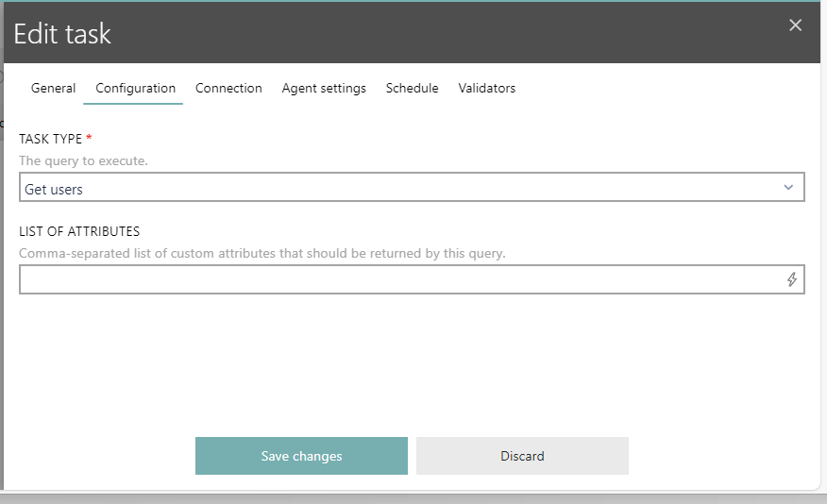Switch to the General tab
This screenshot has width=827, height=504.
pyautogui.click(x=53, y=88)
